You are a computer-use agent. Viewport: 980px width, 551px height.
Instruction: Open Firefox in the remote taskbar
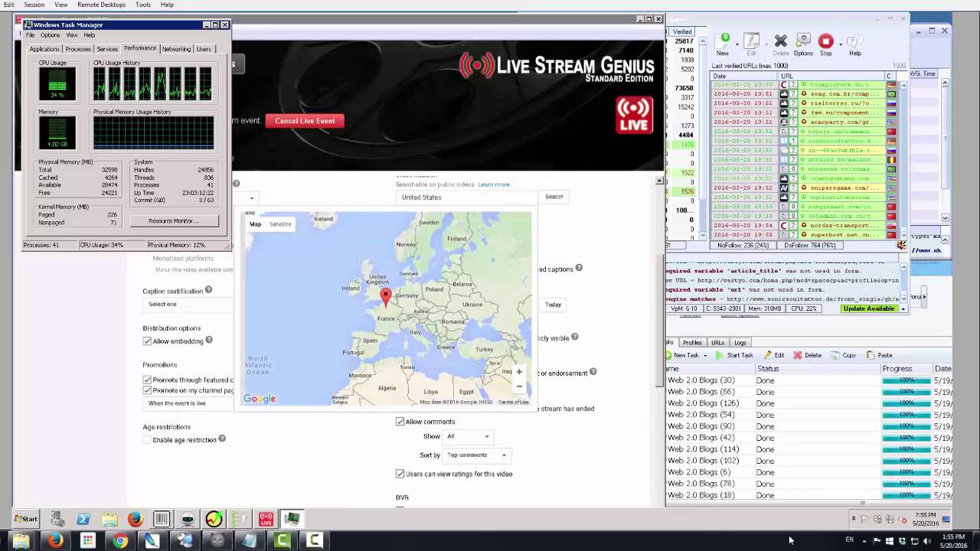click(x=135, y=519)
